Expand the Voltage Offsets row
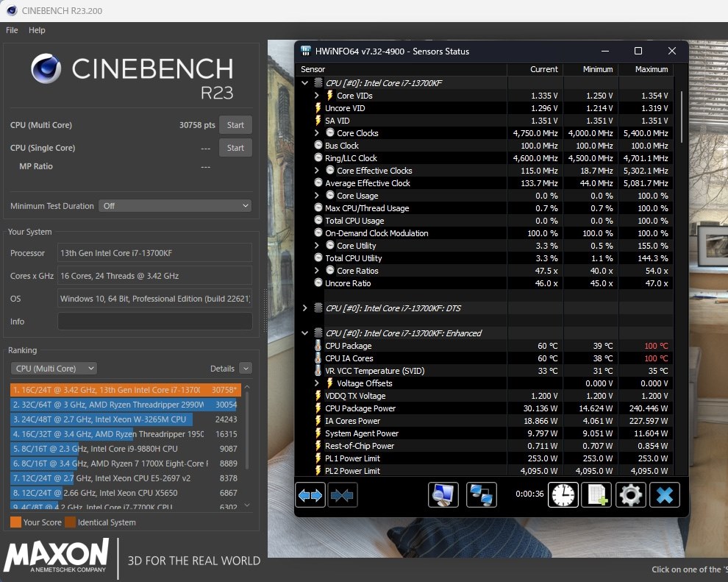The image size is (728, 582). (x=317, y=383)
